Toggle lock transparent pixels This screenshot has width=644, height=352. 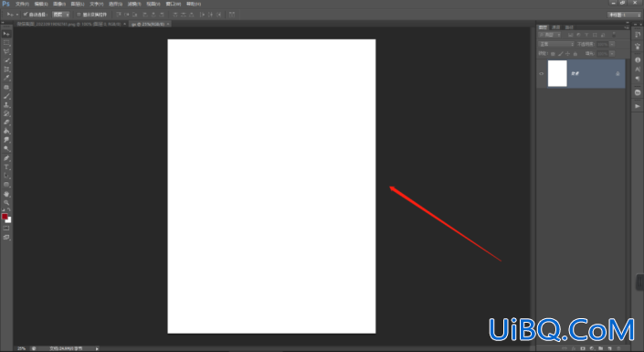[x=553, y=53]
